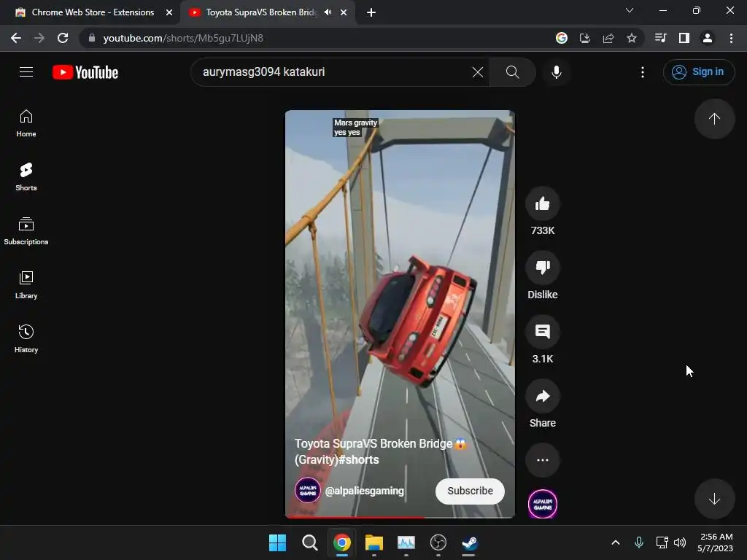Click the alpaliesgaming channel avatar beside the handle
The height and width of the screenshot is (560, 747).
[x=308, y=491]
